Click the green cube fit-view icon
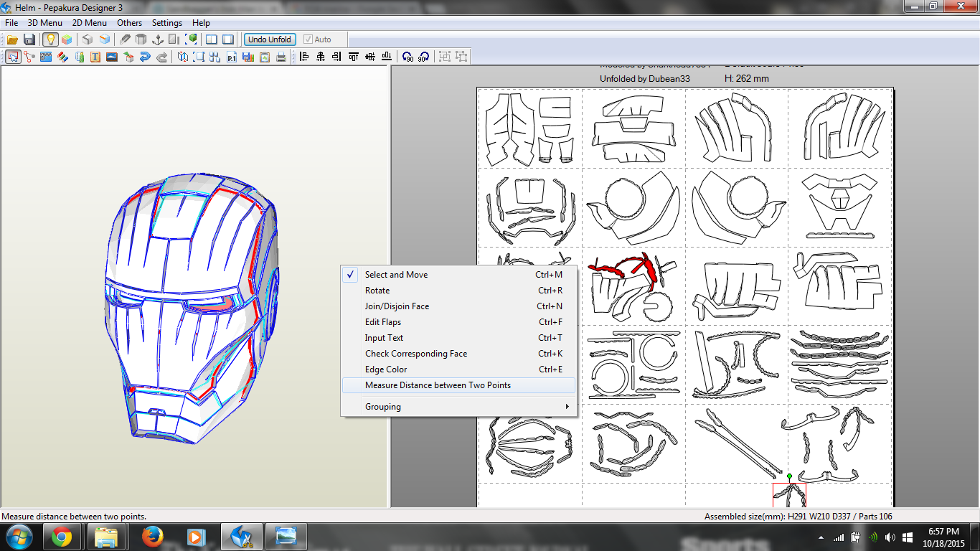This screenshot has width=980, height=551. [x=192, y=39]
